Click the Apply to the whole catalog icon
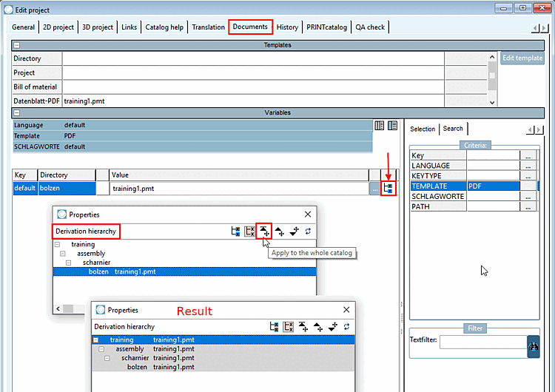The height and width of the screenshot is (392, 555). point(264,231)
